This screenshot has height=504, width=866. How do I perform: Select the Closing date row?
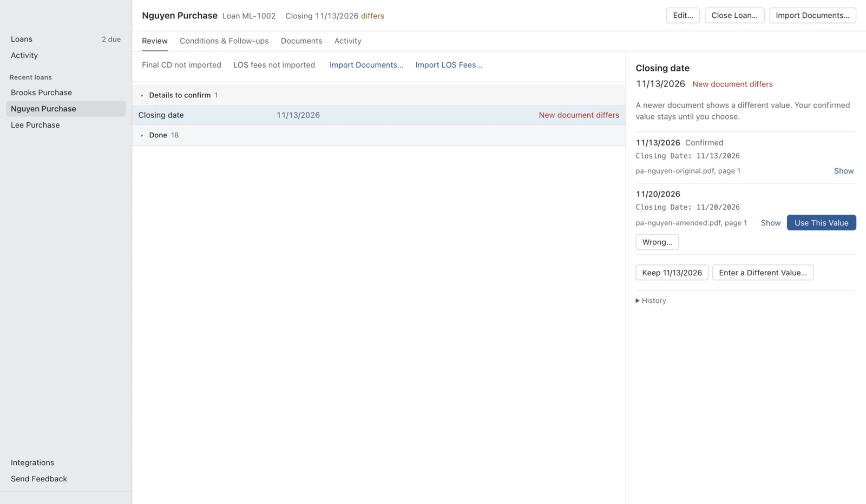tap(379, 115)
